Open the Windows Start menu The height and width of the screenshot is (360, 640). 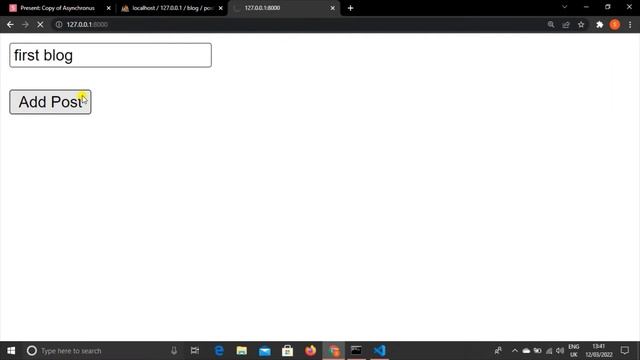(x=11, y=351)
